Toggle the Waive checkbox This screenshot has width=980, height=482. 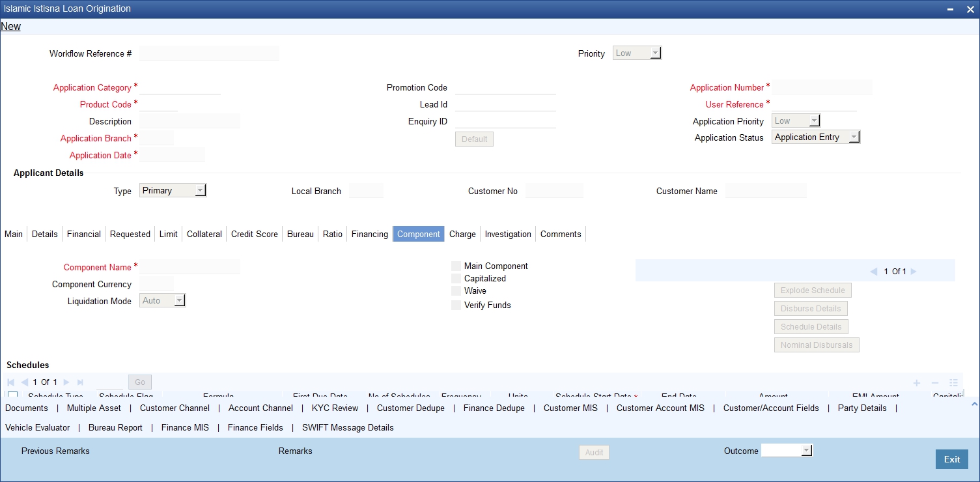pos(456,291)
